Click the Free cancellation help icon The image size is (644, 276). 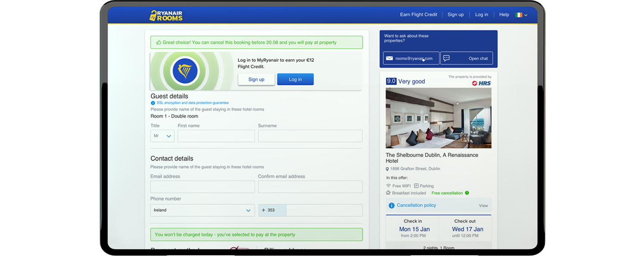[x=467, y=193]
